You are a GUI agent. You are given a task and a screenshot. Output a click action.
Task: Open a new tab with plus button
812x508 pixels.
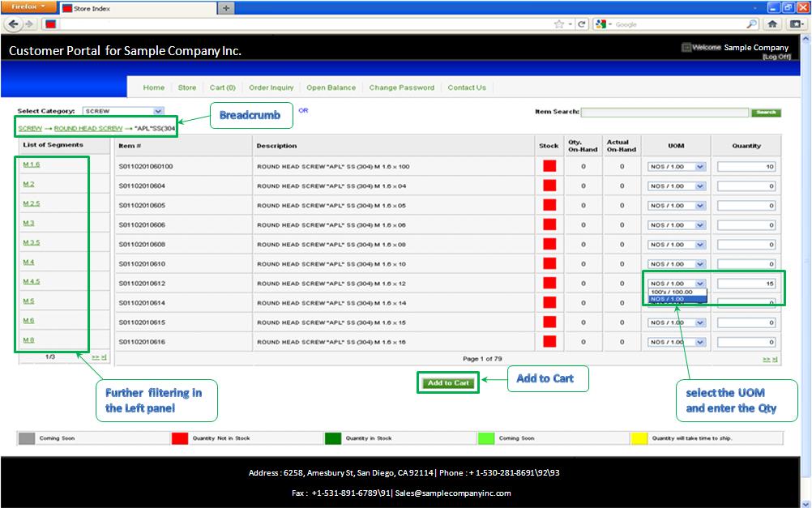point(226,8)
